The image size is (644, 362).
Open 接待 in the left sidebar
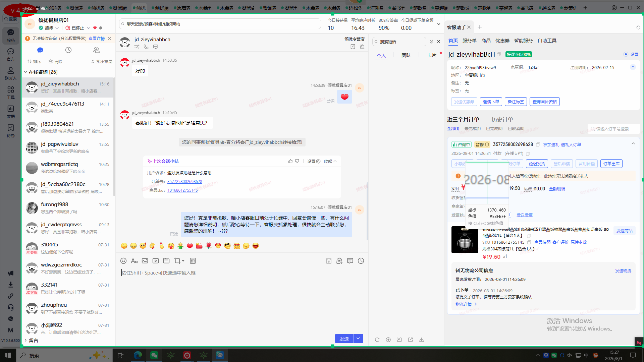coord(11,35)
